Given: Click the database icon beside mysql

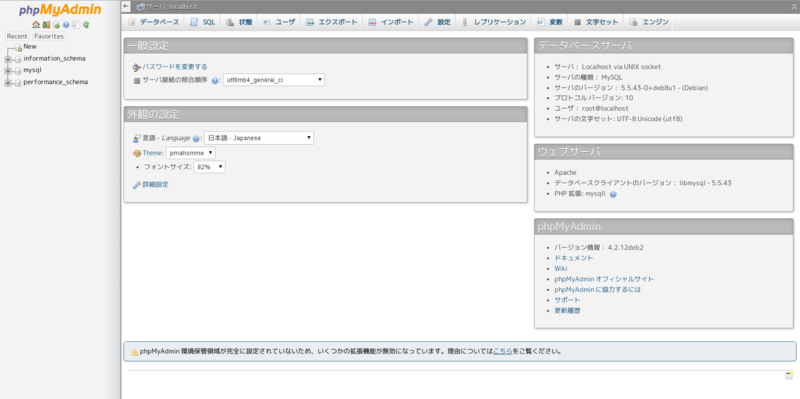Looking at the screenshot, I should (18, 71).
